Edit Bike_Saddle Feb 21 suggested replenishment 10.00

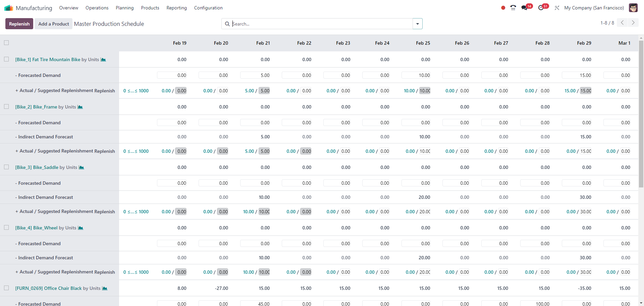pos(264,212)
